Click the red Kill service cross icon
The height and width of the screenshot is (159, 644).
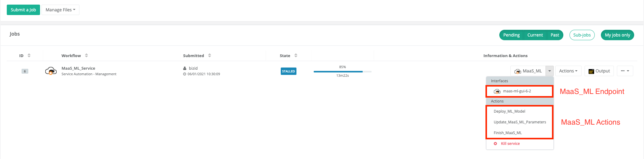(x=495, y=144)
